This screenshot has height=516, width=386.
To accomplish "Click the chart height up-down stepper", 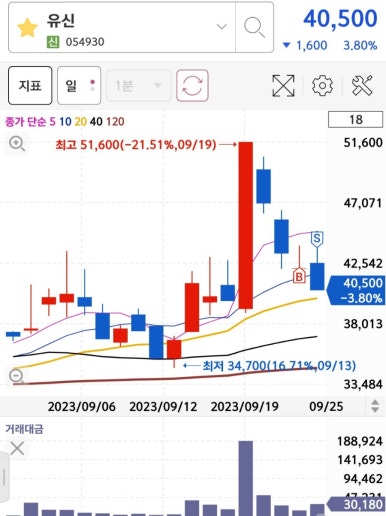I will tap(375, 406).
